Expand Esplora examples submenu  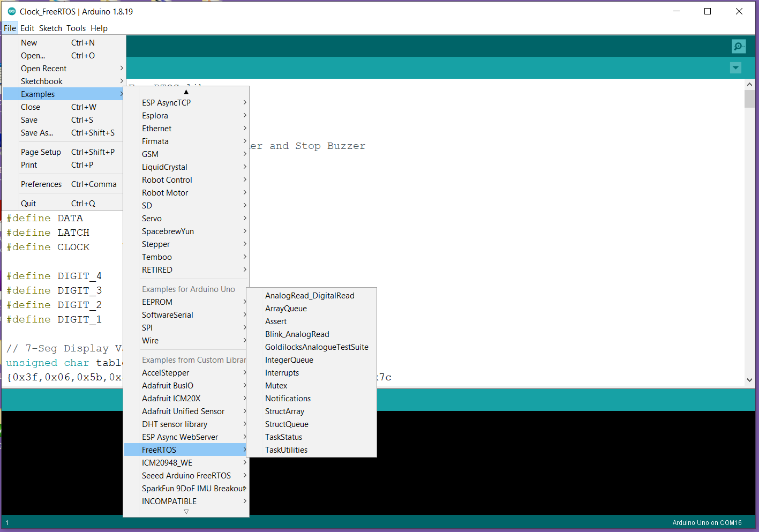point(186,116)
